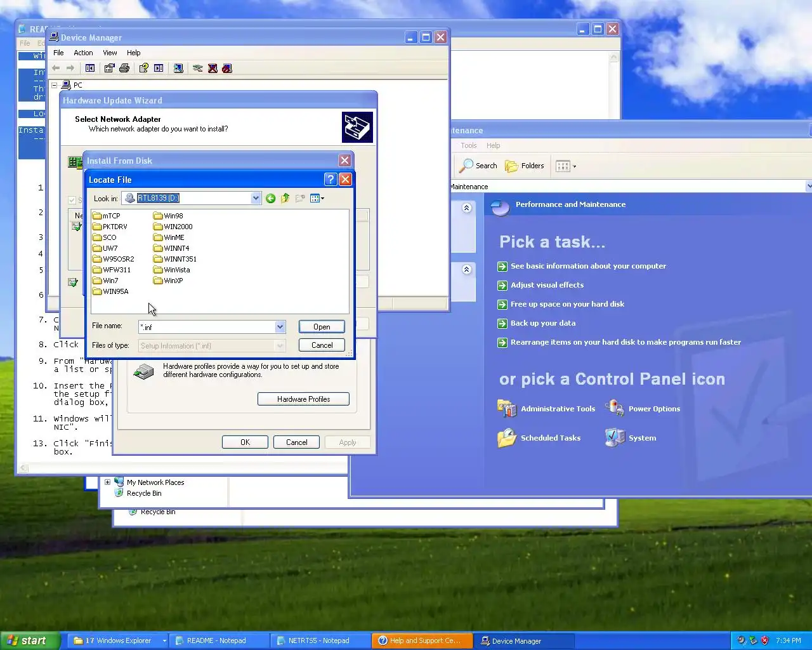812x650 pixels.
Task: Click inside the File name input field
Action: point(207,327)
